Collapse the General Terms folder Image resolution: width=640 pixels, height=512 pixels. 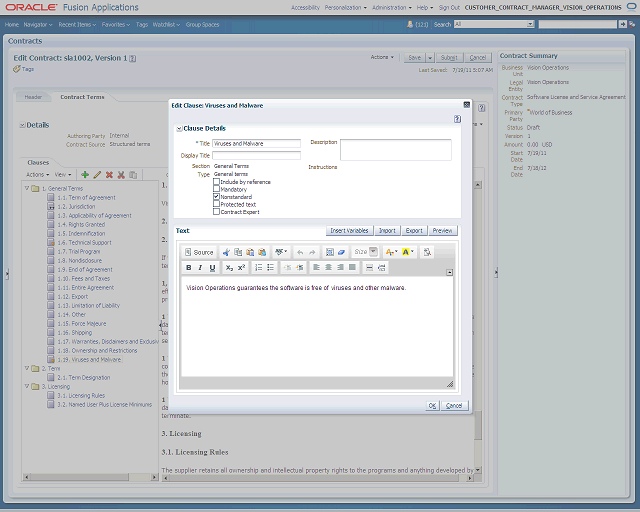[x=27, y=188]
